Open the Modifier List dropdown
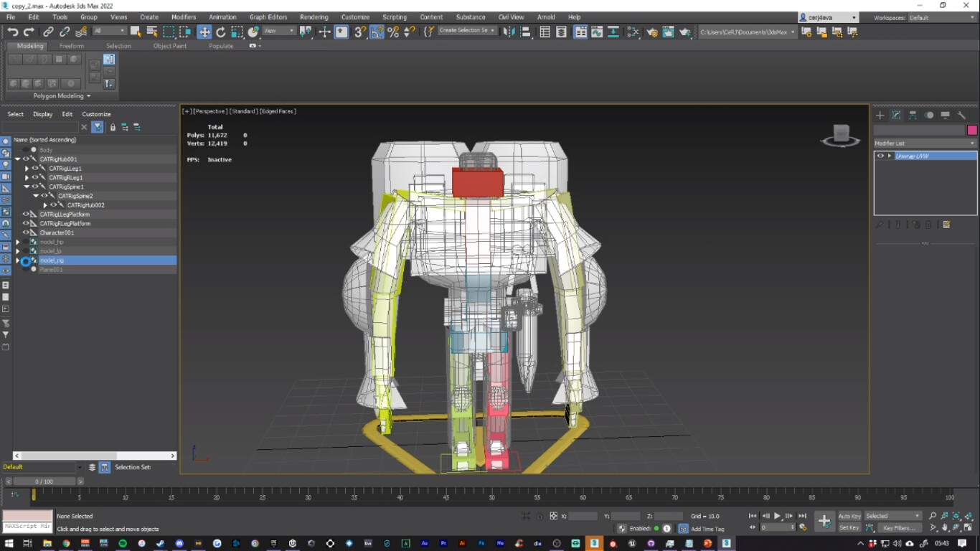Screen dimensions: 980x551 pos(925,143)
